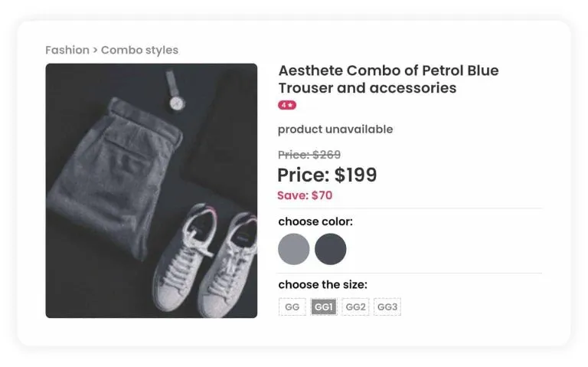The height and width of the screenshot is (367, 588).
Task: Click the choose the size label
Action: (322, 284)
